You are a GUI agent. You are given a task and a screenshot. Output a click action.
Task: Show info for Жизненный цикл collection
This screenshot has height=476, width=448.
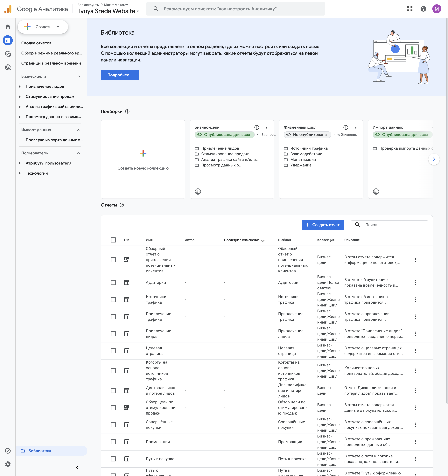point(346,127)
